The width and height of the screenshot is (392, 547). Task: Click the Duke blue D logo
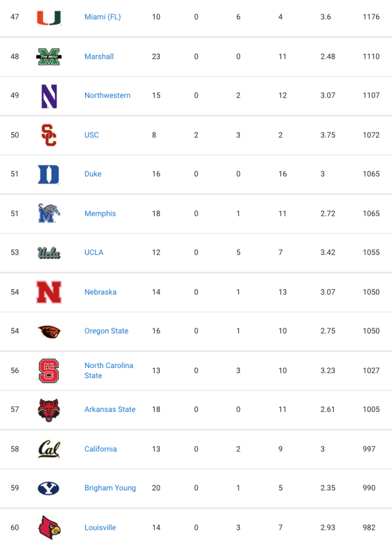(49, 174)
